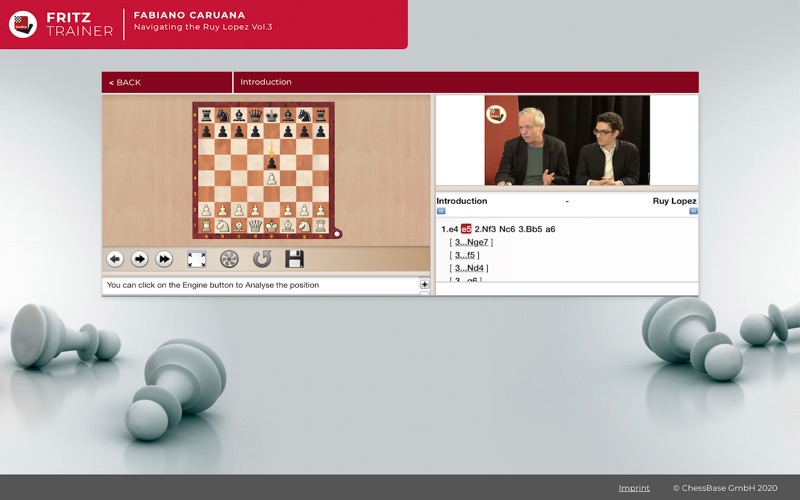Jump to move Nc6 in notation
The image size is (800, 500).
507,229
